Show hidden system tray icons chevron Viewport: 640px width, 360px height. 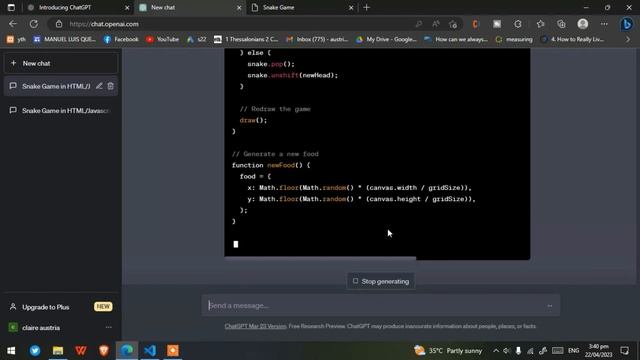(x=496, y=351)
